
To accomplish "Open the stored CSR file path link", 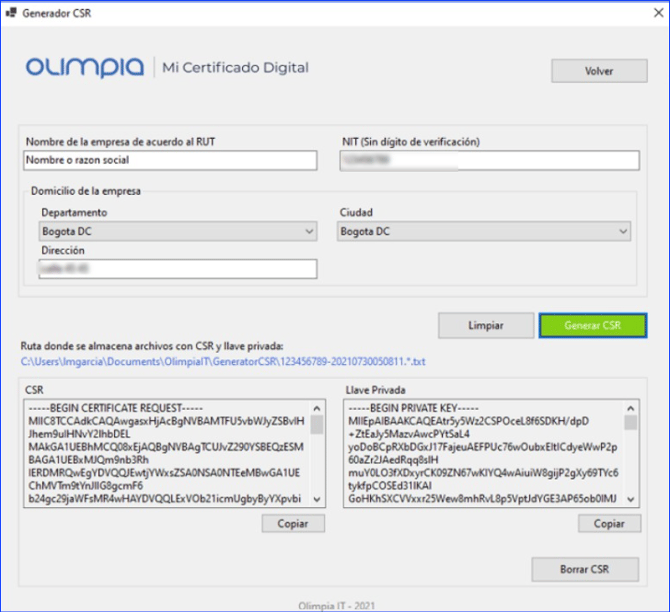I will point(222,360).
